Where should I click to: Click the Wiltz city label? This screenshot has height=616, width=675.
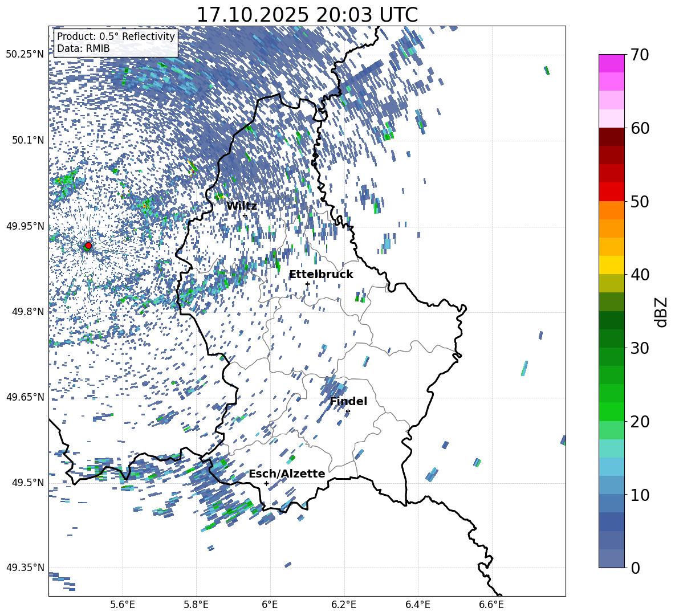pos(242,206)
